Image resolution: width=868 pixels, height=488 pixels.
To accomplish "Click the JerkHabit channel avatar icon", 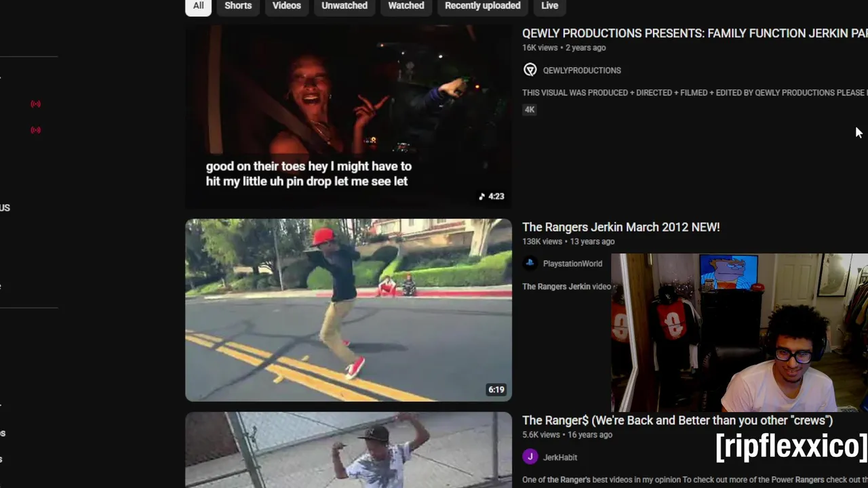I will 530,457.
